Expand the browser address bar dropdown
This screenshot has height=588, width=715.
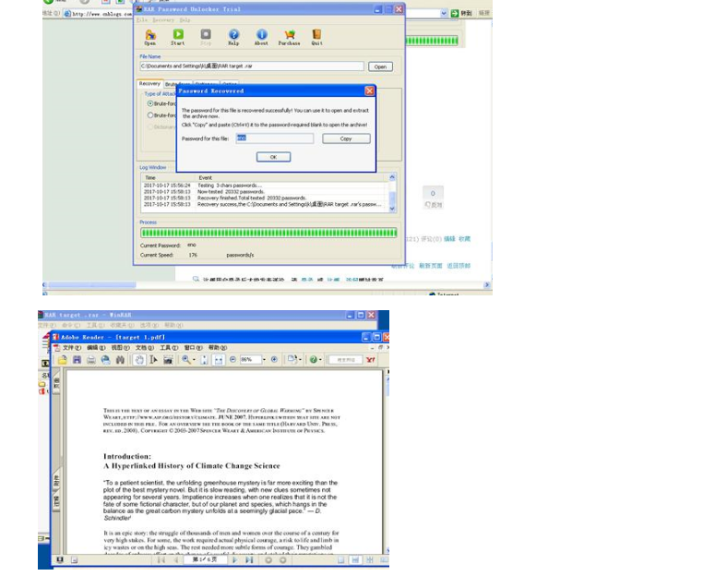444,13
